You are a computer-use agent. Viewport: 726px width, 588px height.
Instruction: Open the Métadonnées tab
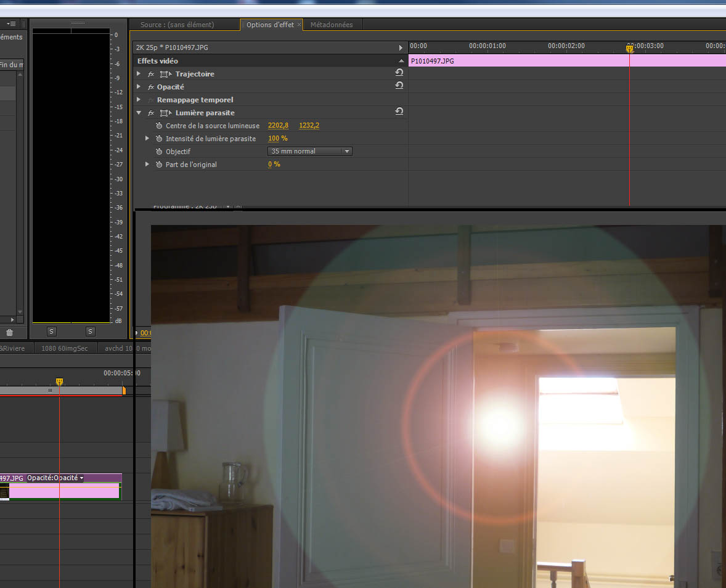click(332, 25)
